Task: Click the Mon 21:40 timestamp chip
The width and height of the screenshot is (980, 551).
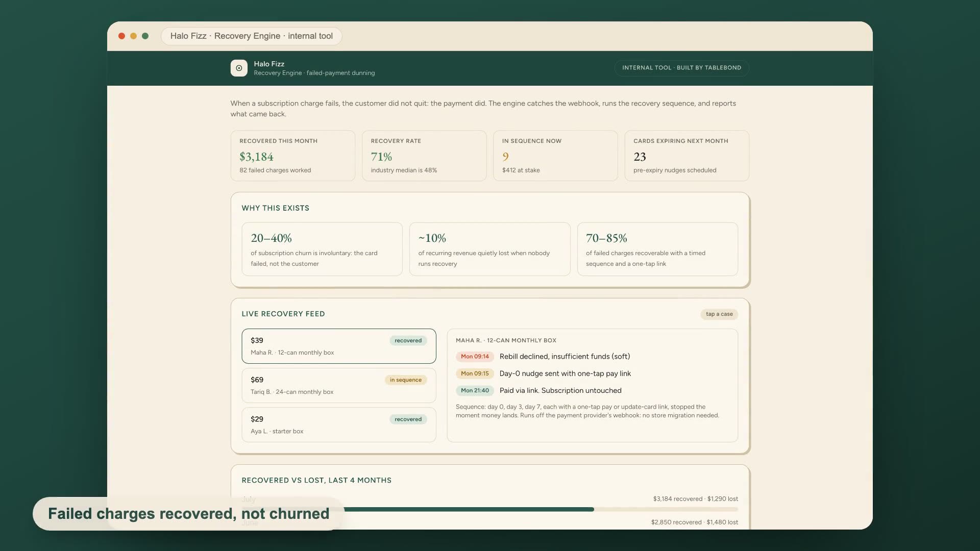Action: click(x=475, y=390)
